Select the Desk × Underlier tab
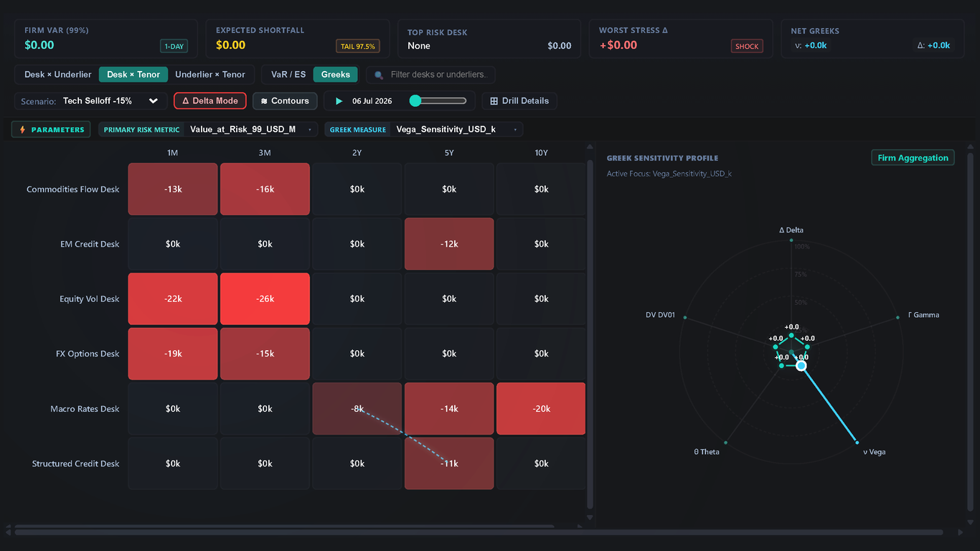980x551 pixels. (58, 75)
